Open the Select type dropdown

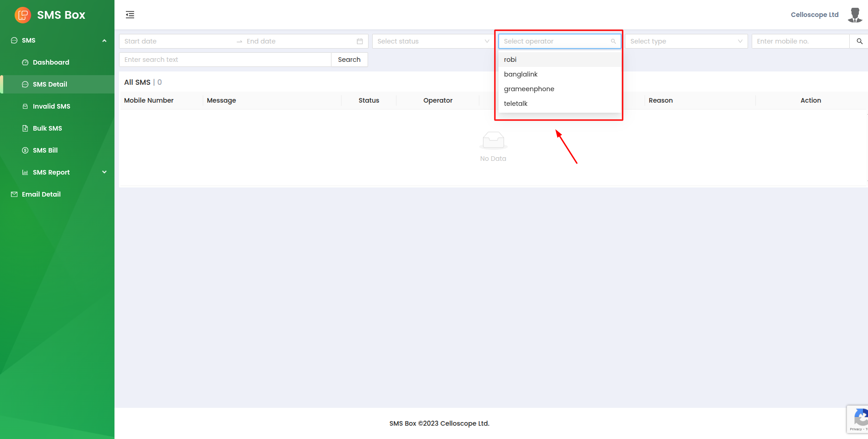pos(686,41)
